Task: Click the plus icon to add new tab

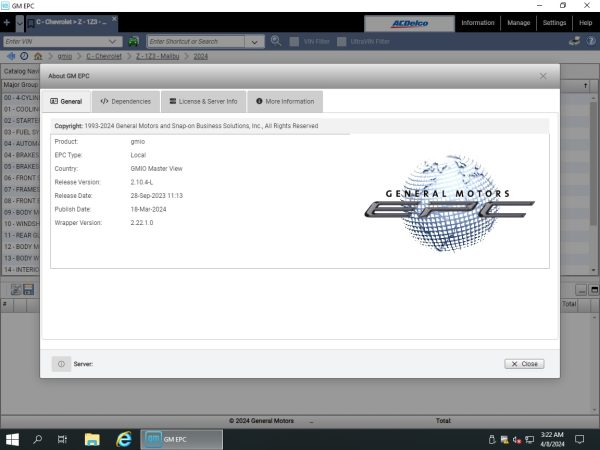Action: click(7, 23)
